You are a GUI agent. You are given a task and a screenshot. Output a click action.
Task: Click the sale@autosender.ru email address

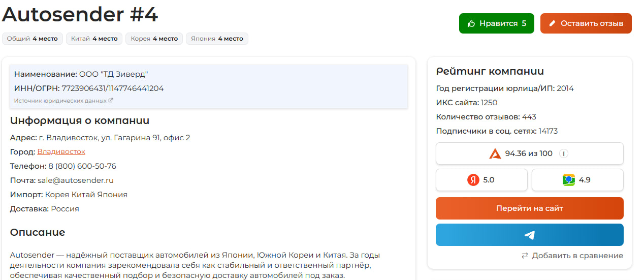point(76,180)
